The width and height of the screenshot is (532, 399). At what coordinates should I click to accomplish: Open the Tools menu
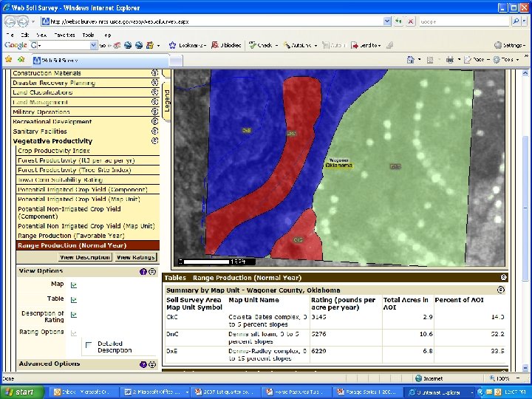click(x=89, y=35)
